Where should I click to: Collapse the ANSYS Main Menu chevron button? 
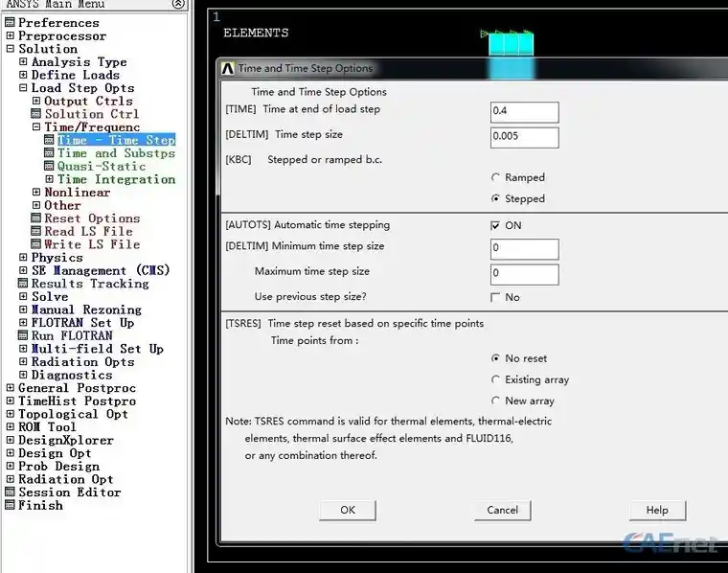point(178,4)
